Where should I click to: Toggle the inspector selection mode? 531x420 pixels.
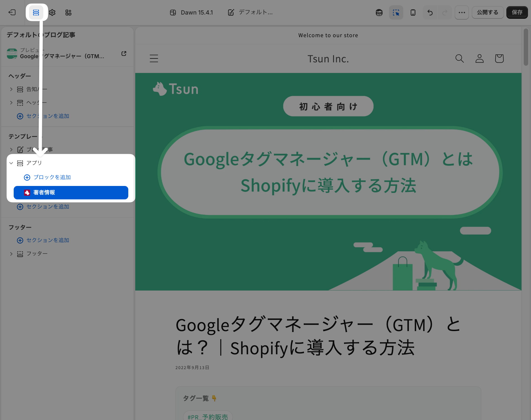pyautogui.click(x=396, y=12)
